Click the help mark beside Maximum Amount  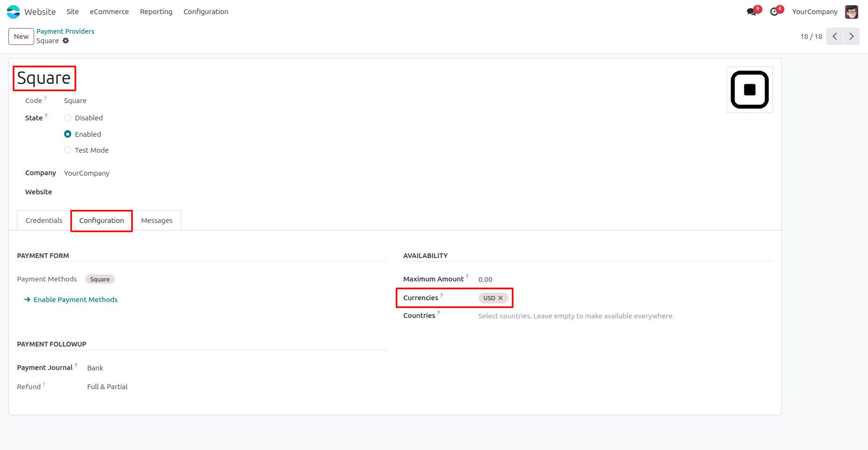[467, 276]
